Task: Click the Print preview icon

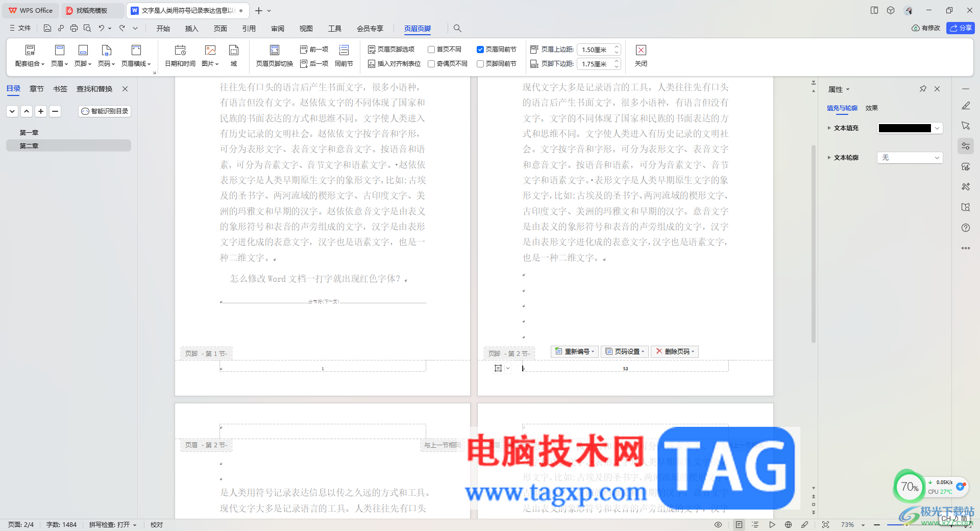Action: (x=87, y=28)
